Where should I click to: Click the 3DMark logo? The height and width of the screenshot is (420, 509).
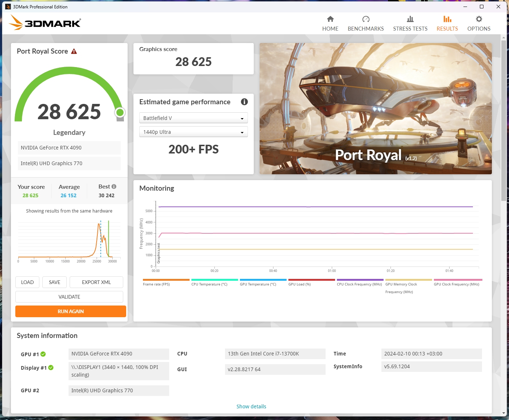[45, 23]
